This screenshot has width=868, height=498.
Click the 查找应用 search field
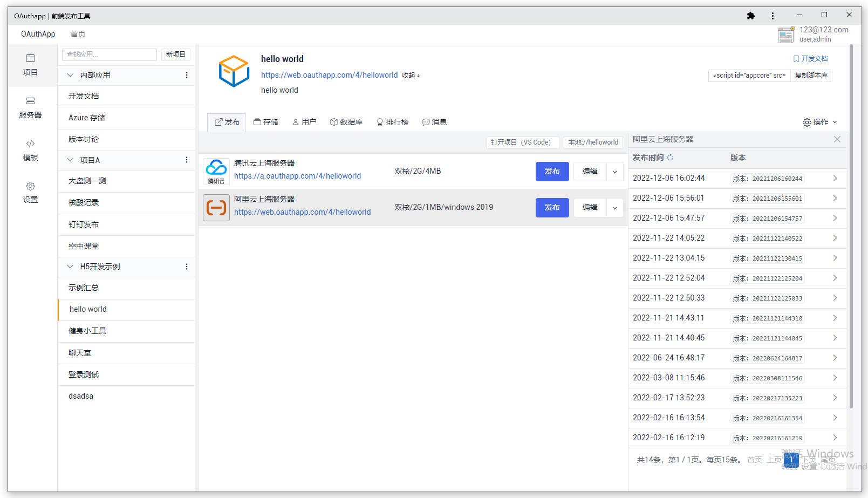tap(109, 54)
